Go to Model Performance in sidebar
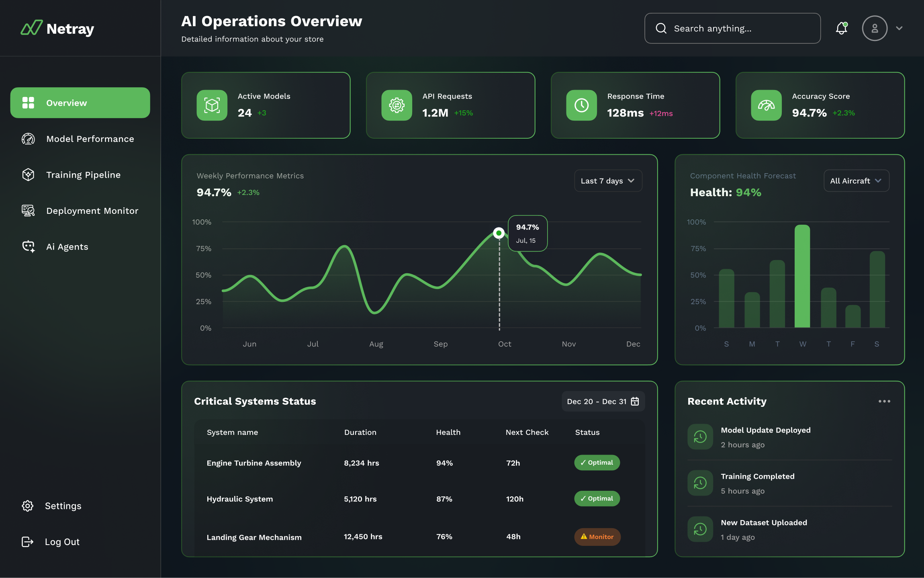The image size is (924, 578). pos(90,139)
